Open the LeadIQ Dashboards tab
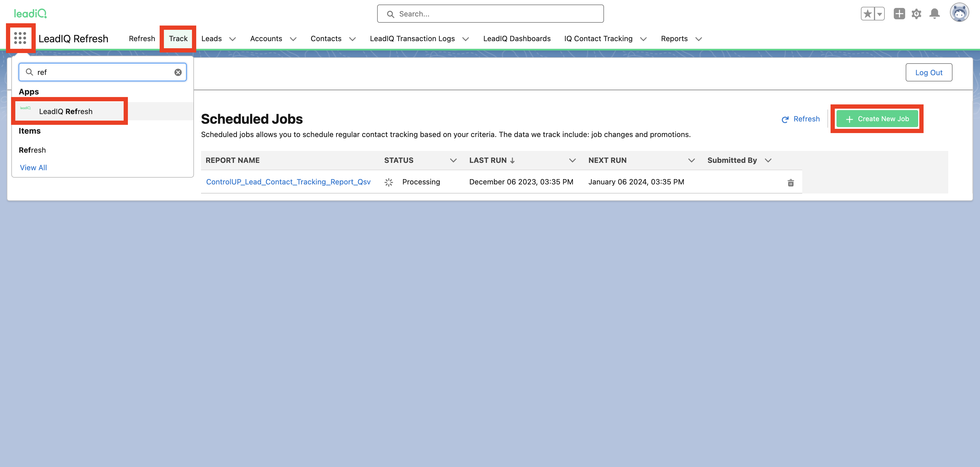980x467 pixels. tap(517, 38)
